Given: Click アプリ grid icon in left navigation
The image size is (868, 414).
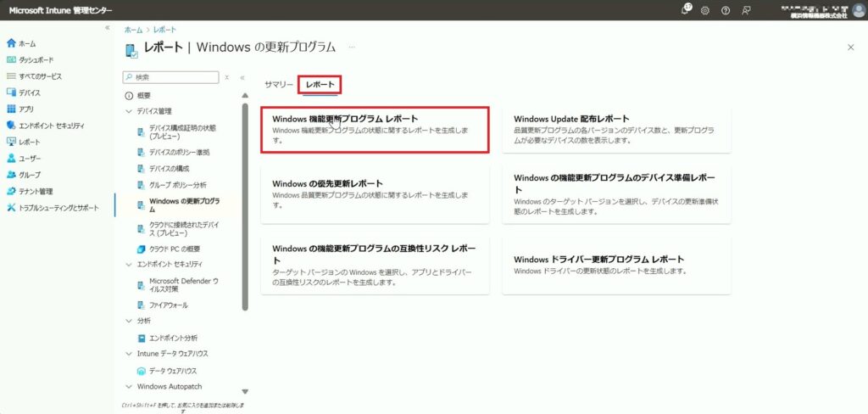Looking at the screenshot, I should pyautogui.click(x=11, y=109).
